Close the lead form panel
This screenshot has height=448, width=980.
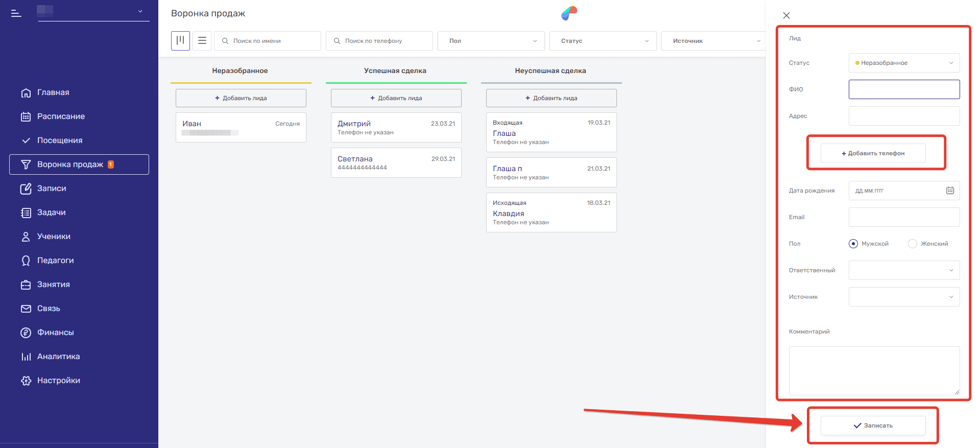click(x=786, y=15)
